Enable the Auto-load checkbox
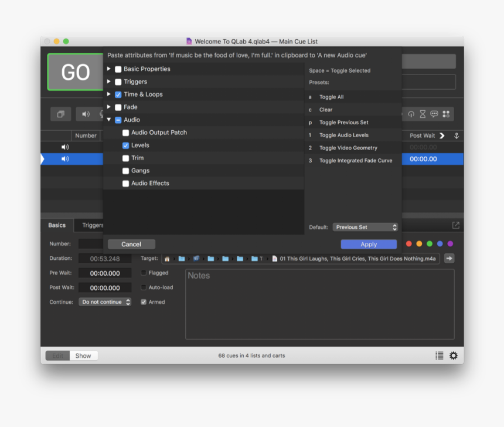Screen dimensions: 504x427 click(144, 287)
